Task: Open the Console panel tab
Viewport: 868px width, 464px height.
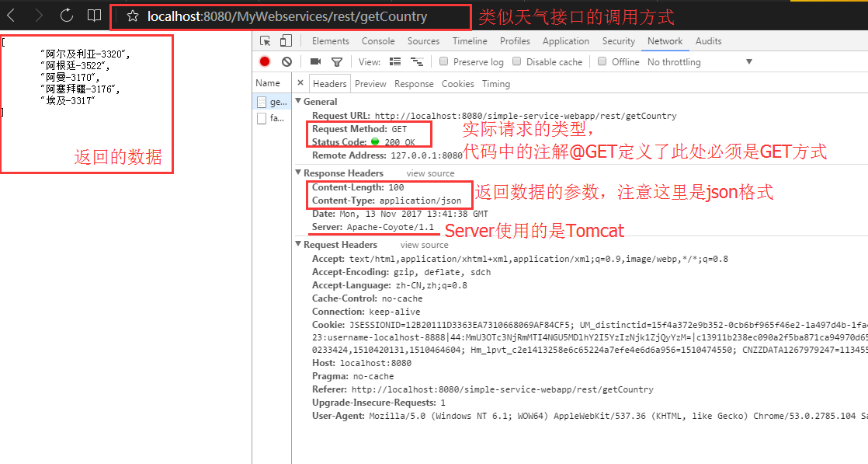Action: click(378, 41)
